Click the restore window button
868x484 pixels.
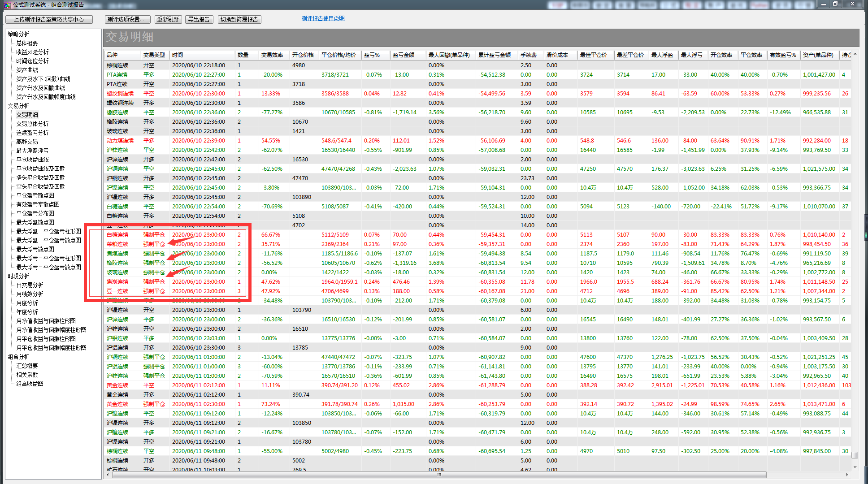pyautogui.click(x=836, y=4)
